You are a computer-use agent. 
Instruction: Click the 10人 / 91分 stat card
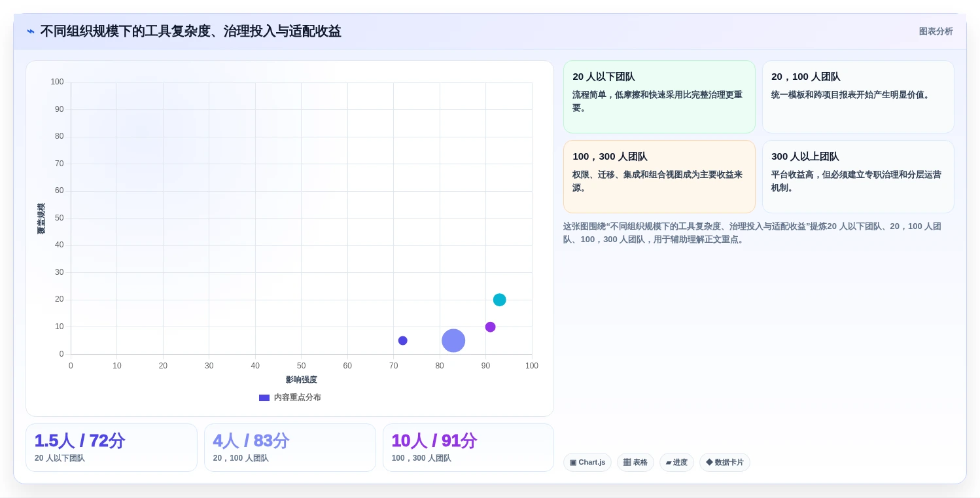click(468, 448)
